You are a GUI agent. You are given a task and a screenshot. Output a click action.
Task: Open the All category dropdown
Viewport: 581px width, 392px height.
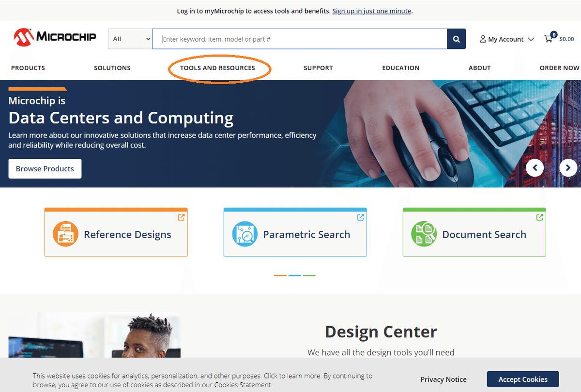(x=130, y=39)
